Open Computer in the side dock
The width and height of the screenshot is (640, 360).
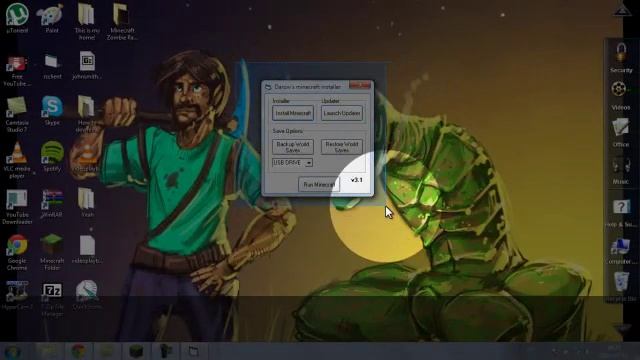pyautogui.click(x=621, y=251)
